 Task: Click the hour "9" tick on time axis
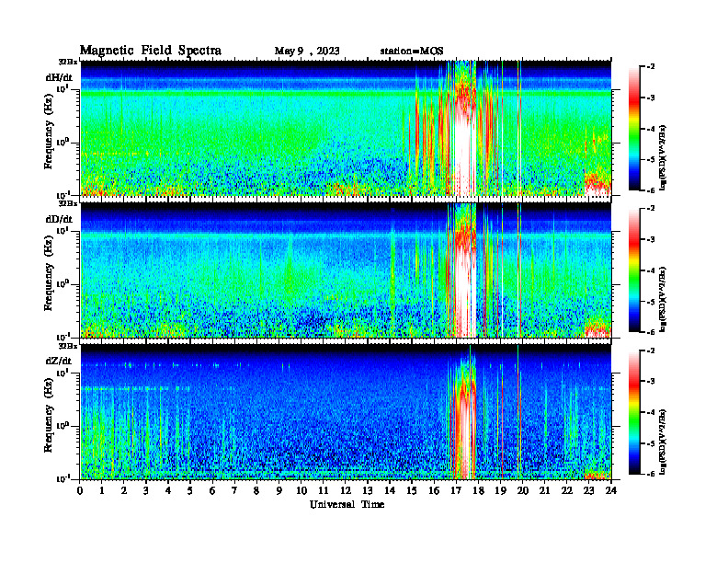coord(279,491)
